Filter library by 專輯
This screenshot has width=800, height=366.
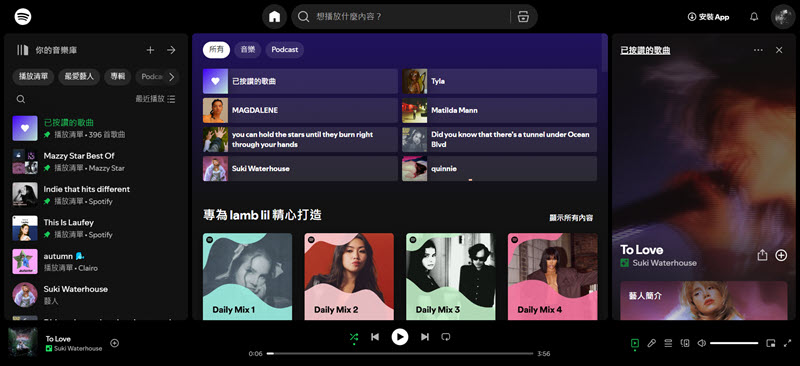click(117, 77)
